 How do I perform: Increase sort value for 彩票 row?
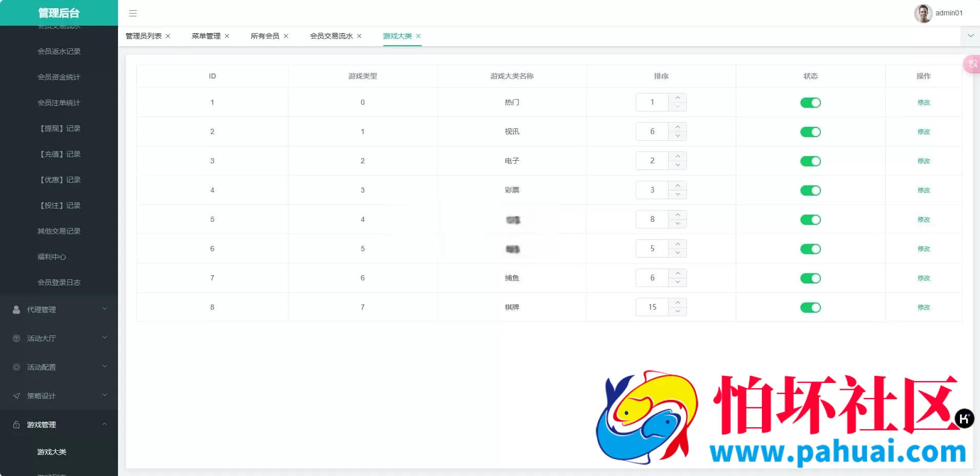point(678,185)
